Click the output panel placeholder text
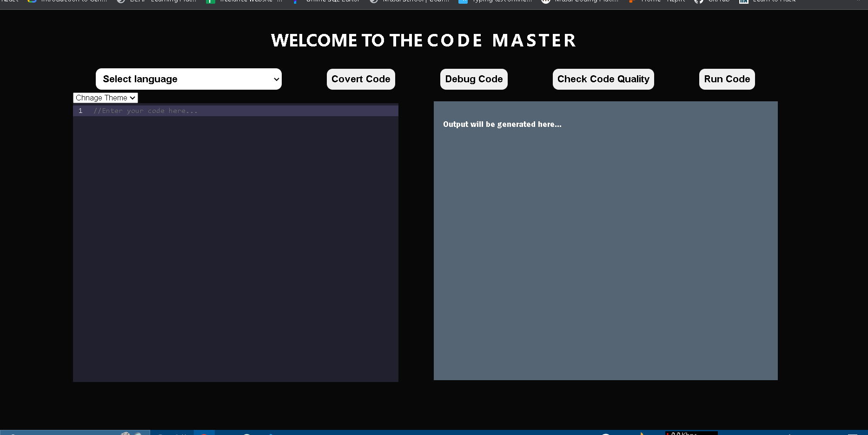 tap(502, 124)
